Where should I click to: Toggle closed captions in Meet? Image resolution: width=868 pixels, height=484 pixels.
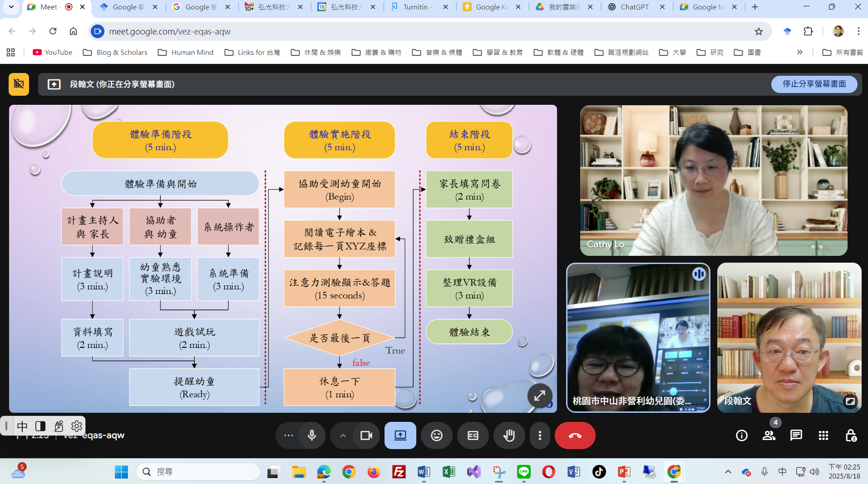point(473,435)
